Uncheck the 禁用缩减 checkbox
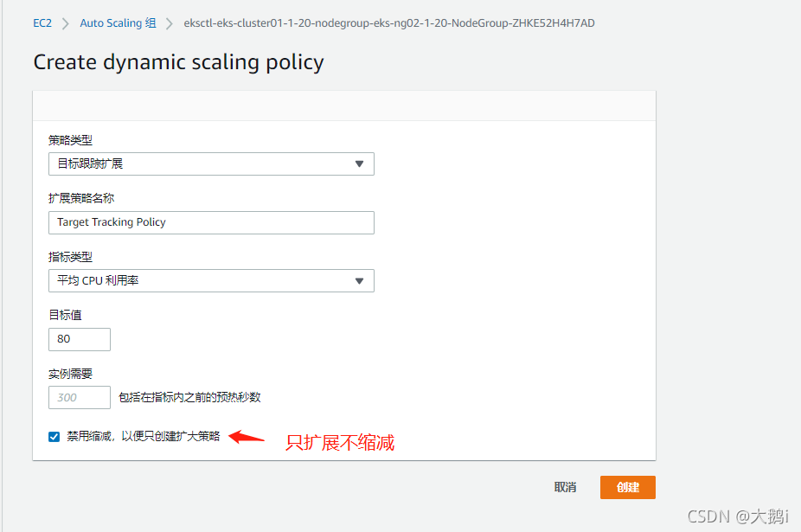 (54, 437)
